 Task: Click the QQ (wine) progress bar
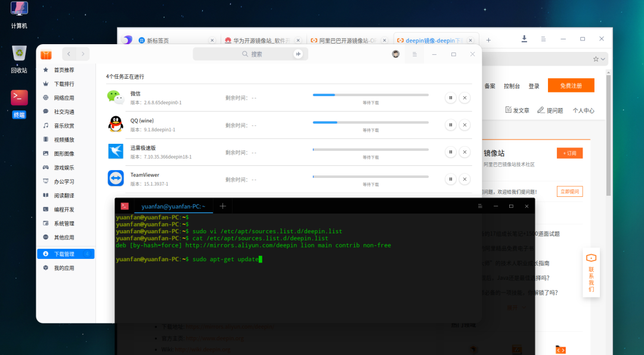370,122
